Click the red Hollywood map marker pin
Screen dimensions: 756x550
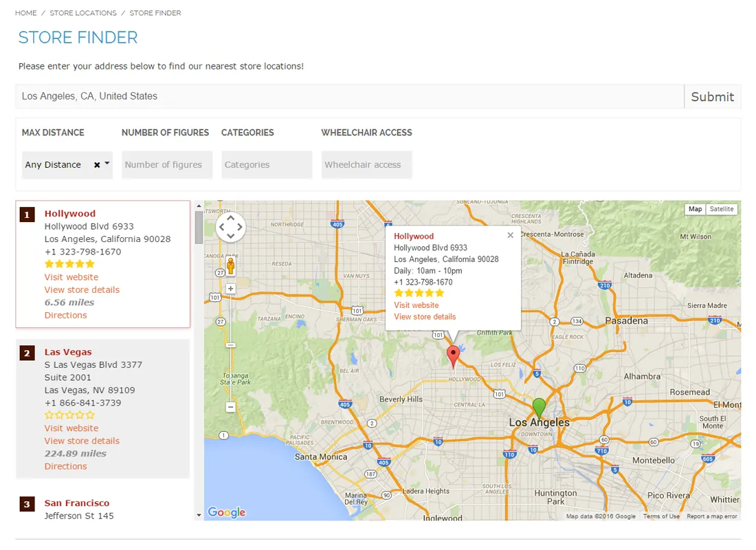point(453,356)
